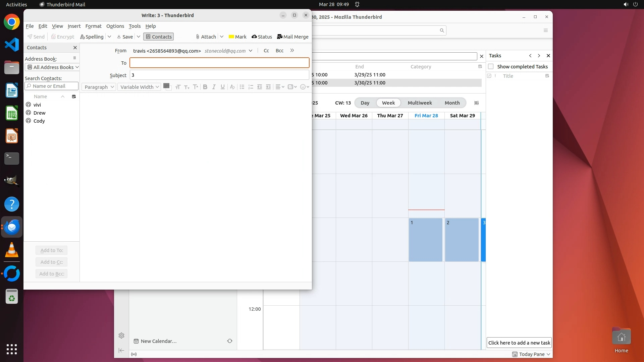The height and width of the screenshot is (362, 644).
Task: Click the Search Contacts input field
Action: (52, 86)
